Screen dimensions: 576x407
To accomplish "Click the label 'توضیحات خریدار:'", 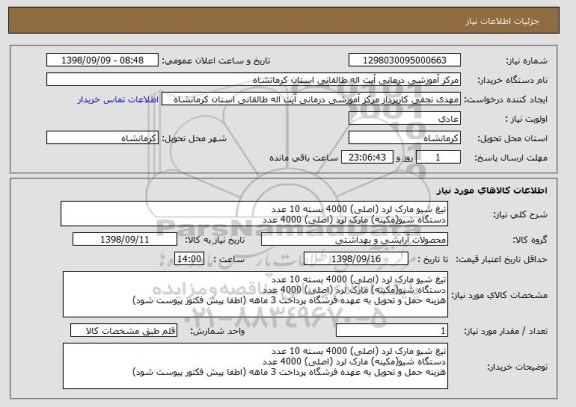I will point(518,367).
